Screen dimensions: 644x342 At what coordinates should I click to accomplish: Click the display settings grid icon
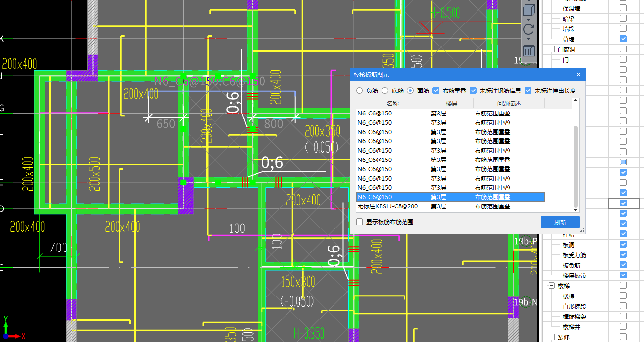pyautogui.click(x=528, y=50)
